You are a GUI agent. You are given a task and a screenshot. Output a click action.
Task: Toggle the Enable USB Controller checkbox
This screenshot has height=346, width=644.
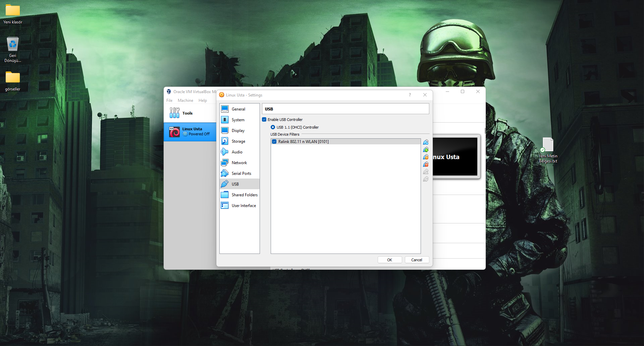264,120
